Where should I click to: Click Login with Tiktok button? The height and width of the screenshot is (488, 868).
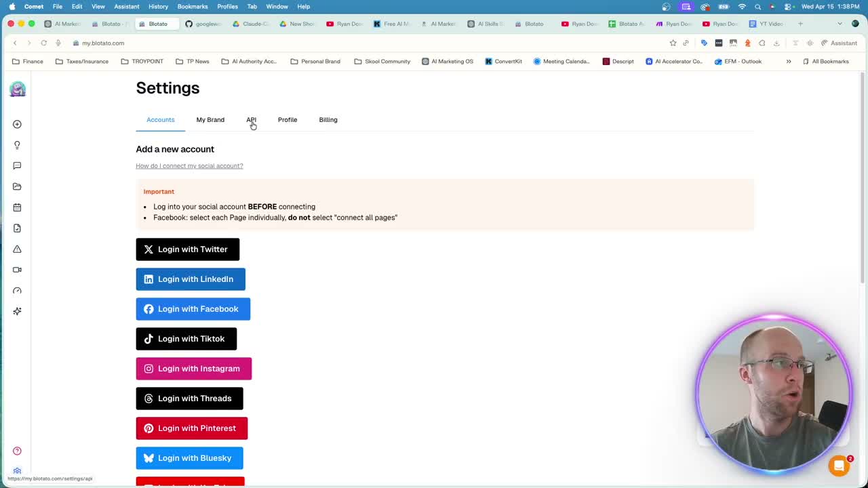[186, 339]
